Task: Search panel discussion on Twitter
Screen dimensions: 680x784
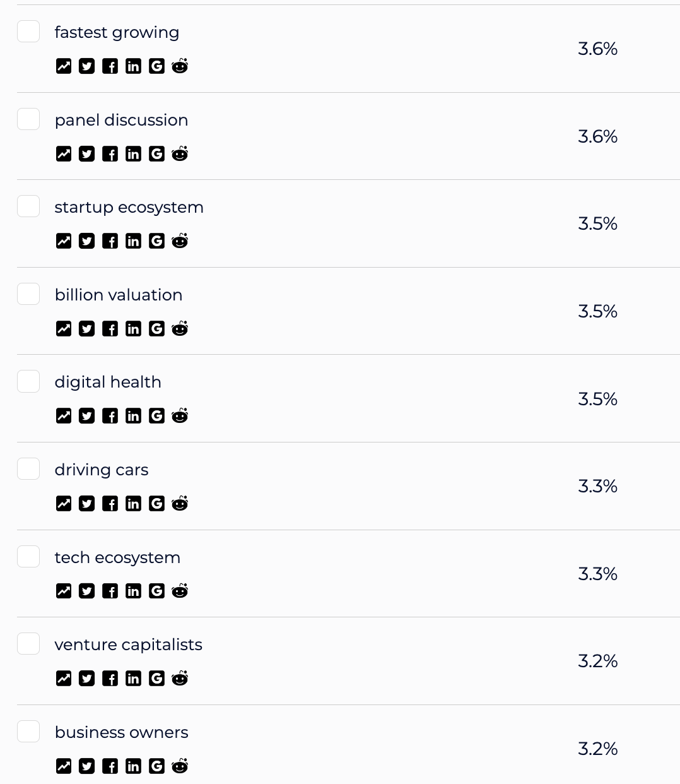Action: point(87,154)
